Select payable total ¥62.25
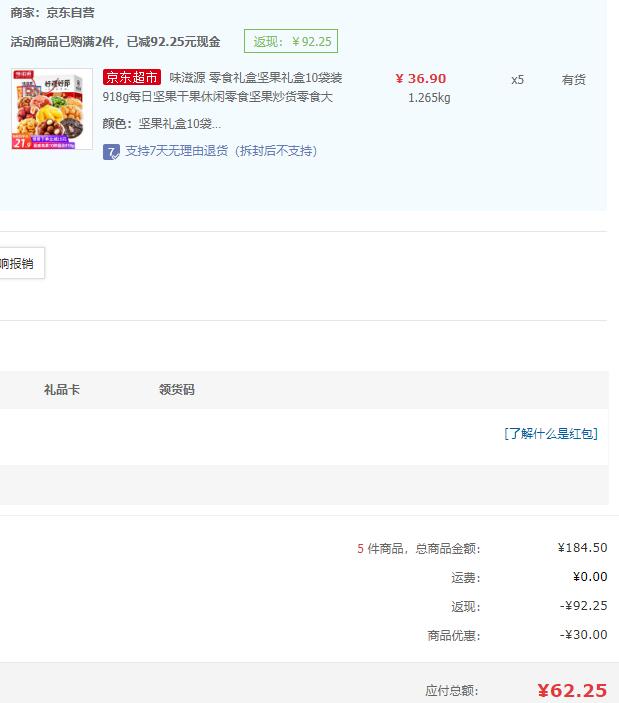The width and height of the screenshot is (619, 703). tap(572, 690)
